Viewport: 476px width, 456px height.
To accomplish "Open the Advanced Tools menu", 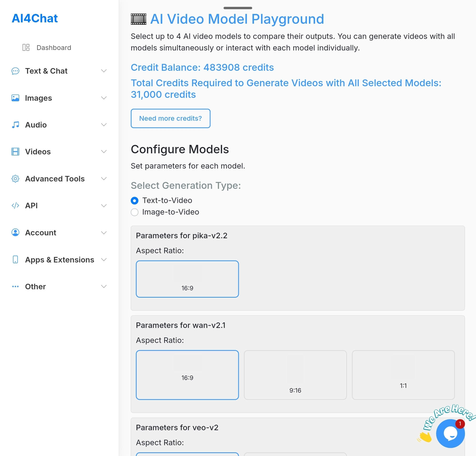I will 59,179.
